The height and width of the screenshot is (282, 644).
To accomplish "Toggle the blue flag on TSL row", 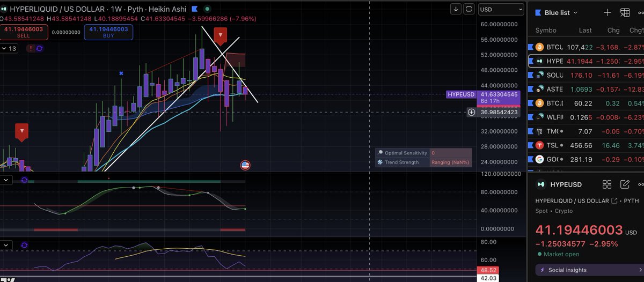I will click(x=530, y=145).
